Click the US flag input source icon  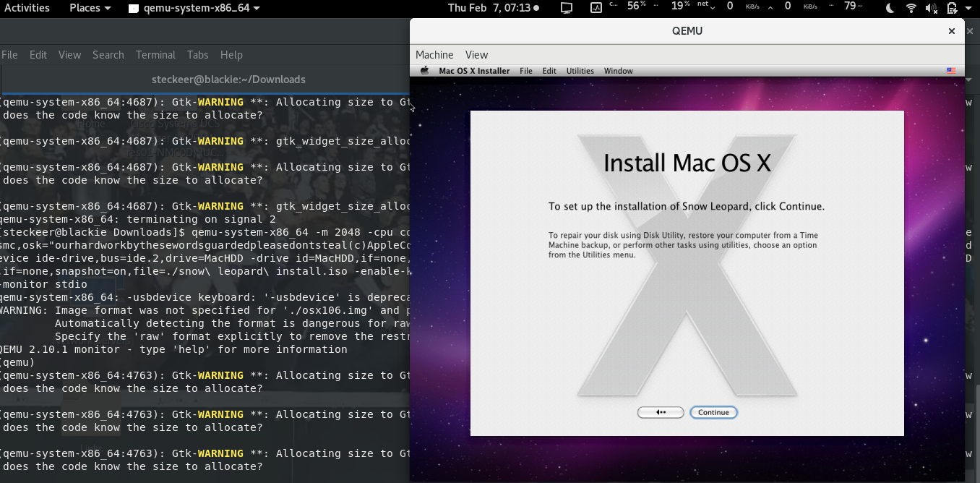951,71
